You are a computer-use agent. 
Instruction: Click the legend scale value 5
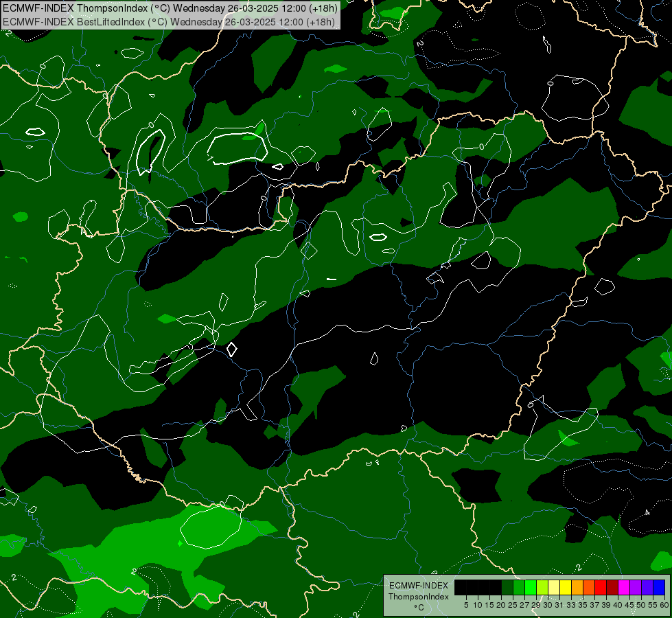(x=466, y=605)
